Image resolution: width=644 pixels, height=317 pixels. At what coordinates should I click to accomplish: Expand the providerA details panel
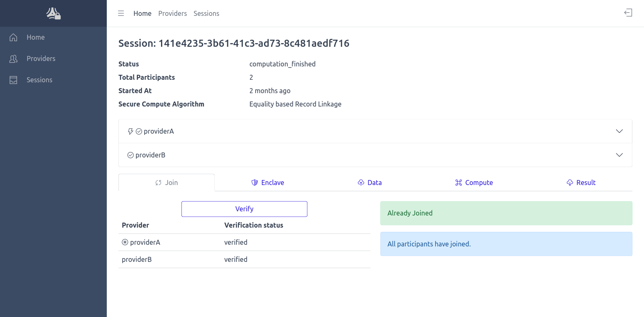pyautogui.click(x=619, y=131)
